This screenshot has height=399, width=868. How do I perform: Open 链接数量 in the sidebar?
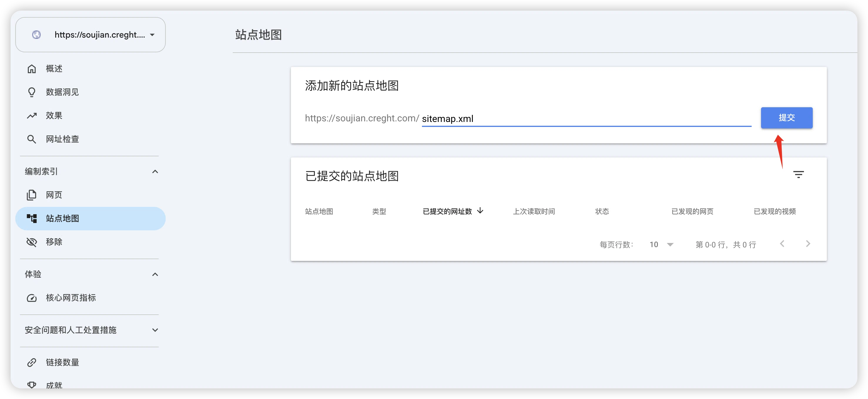coord(90,363)
